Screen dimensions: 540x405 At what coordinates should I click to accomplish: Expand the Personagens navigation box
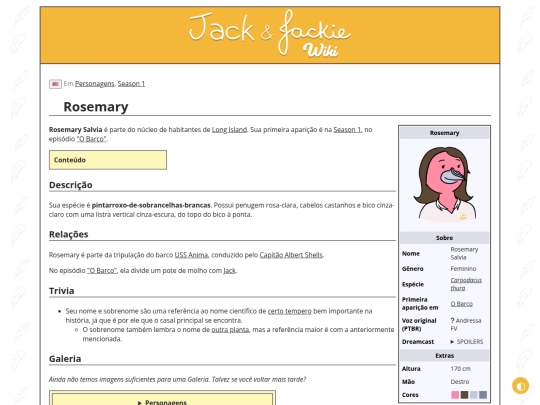(162, 402)
